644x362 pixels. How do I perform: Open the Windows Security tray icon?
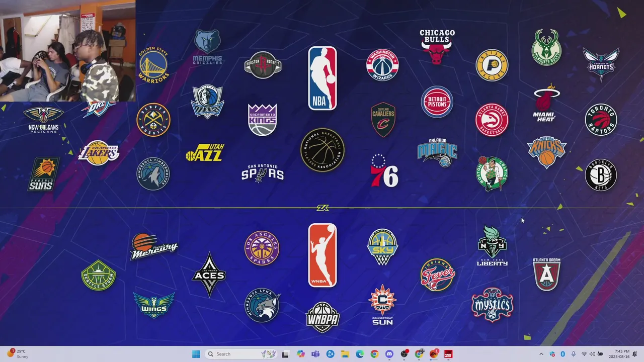(552, 354)
